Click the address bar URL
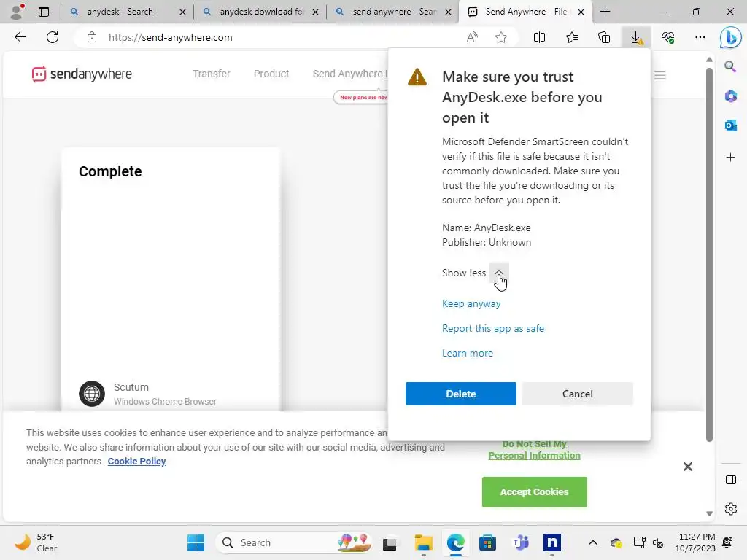Image resolution: width=747 pixels, height=560 pixels. [x=171, y=37]
